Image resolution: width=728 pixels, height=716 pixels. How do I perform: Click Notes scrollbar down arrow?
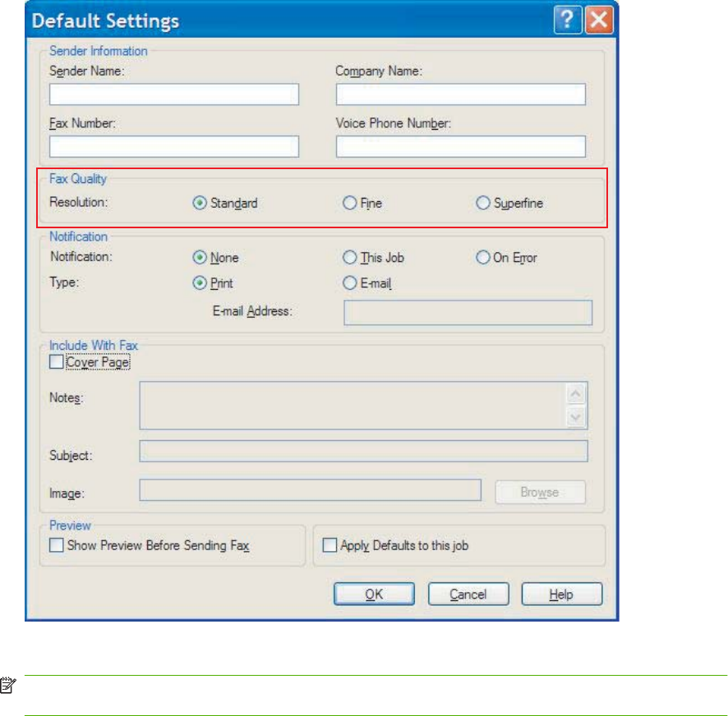click(576, 417)
